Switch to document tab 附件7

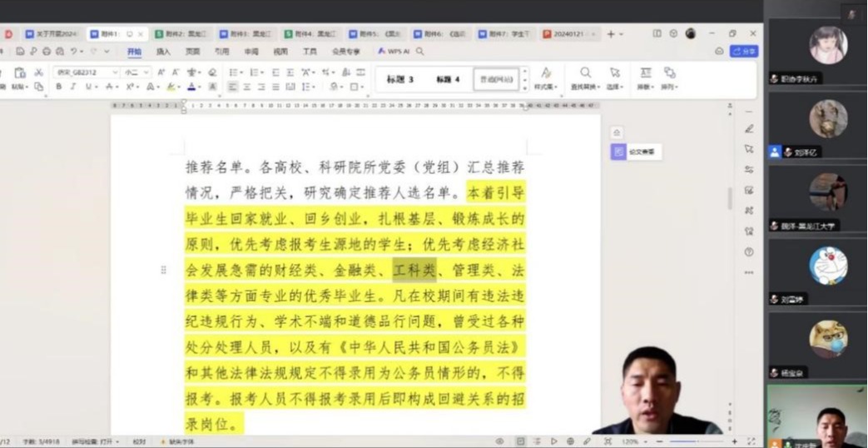pyautogui.click(x=504, y=34)
